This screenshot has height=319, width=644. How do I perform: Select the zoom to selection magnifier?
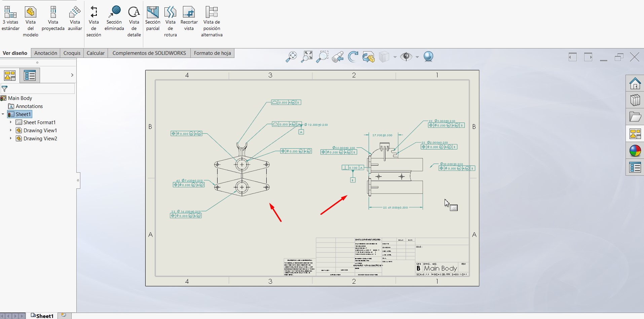tap(322, 57)
